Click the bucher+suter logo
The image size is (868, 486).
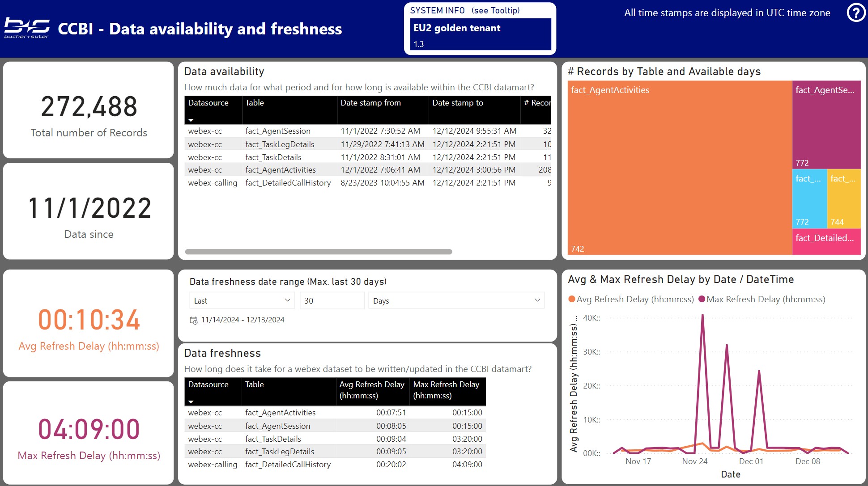(27, 28)
